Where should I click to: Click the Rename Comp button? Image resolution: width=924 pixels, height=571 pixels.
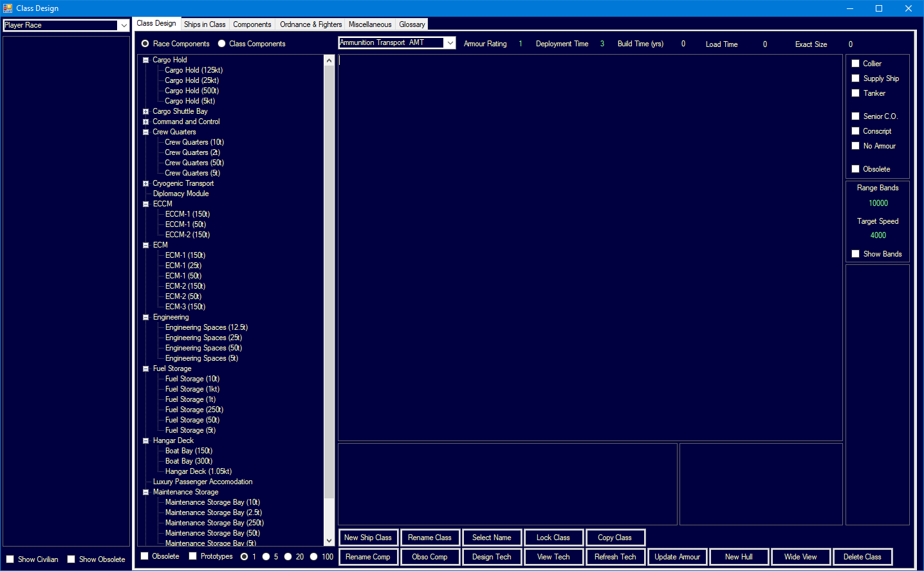tap(368, 557)
